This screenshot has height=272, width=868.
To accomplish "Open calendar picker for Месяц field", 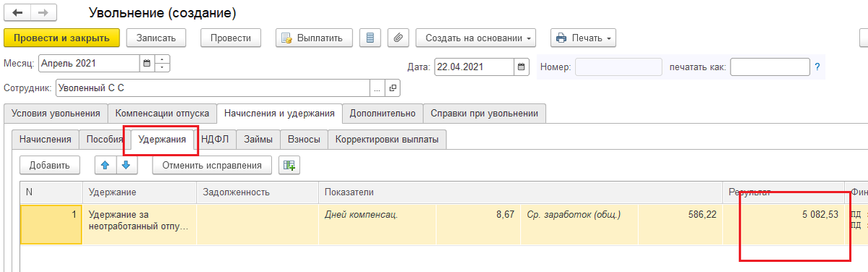I will click(x=147, y=64).
